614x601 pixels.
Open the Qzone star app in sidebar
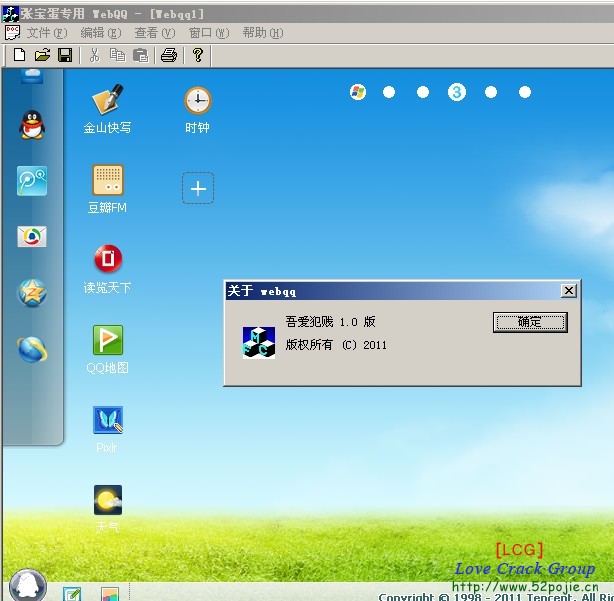click(32, 293)
